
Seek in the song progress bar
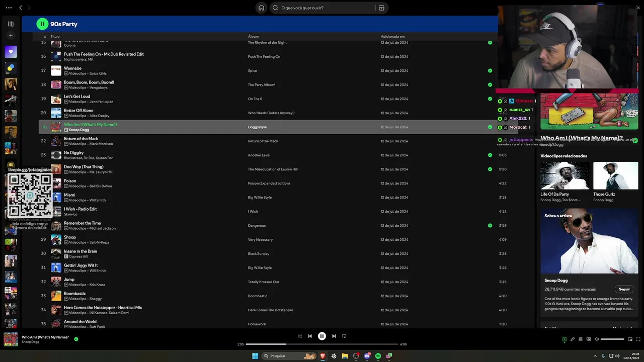[322, 344]
